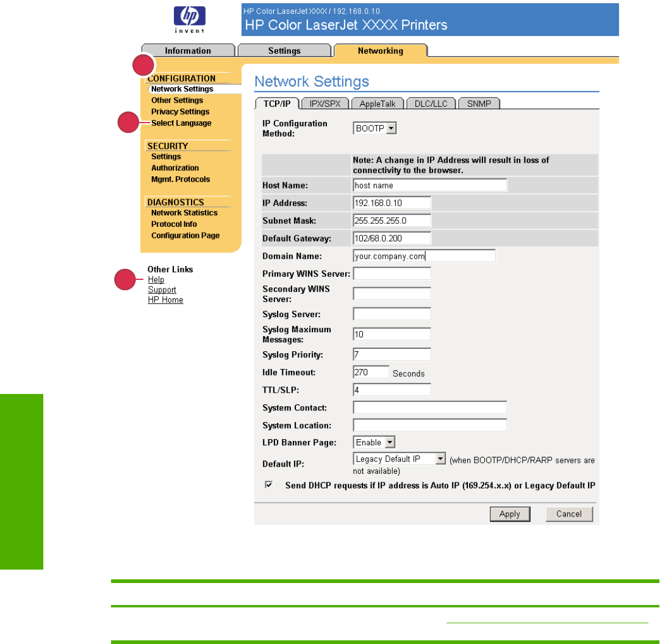Open Mgmt. Protocols page
660x644 pixels.
pyautogui.click(x=181, y=179)
